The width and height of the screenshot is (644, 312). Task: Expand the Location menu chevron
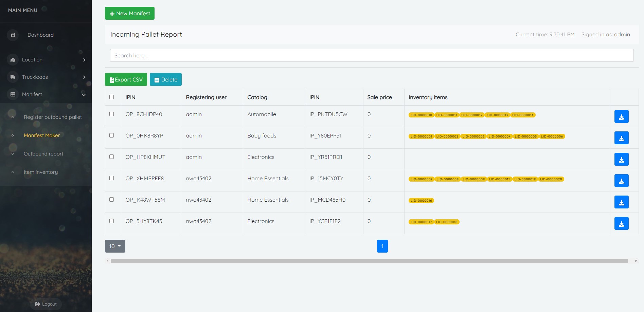coord(84,60)
